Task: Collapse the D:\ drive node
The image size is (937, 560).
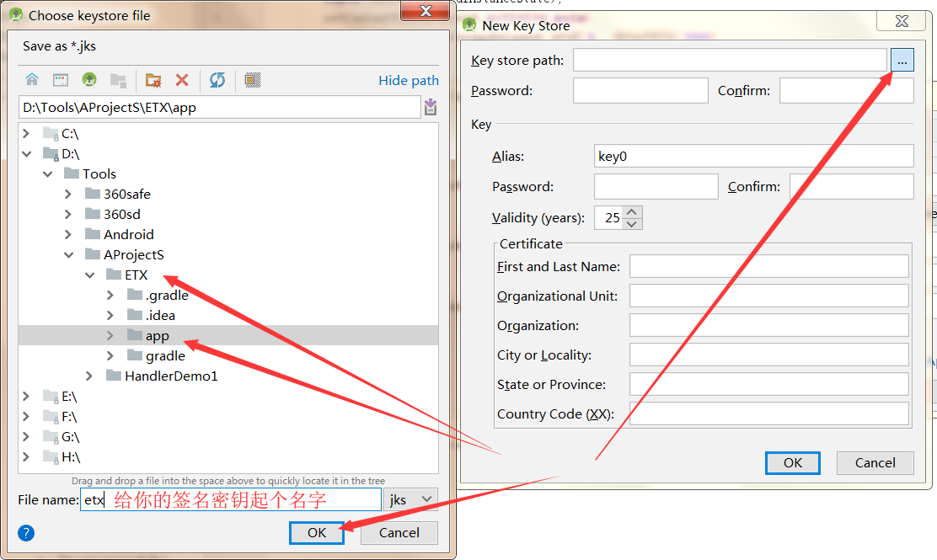Action: (x=26, y=153)
